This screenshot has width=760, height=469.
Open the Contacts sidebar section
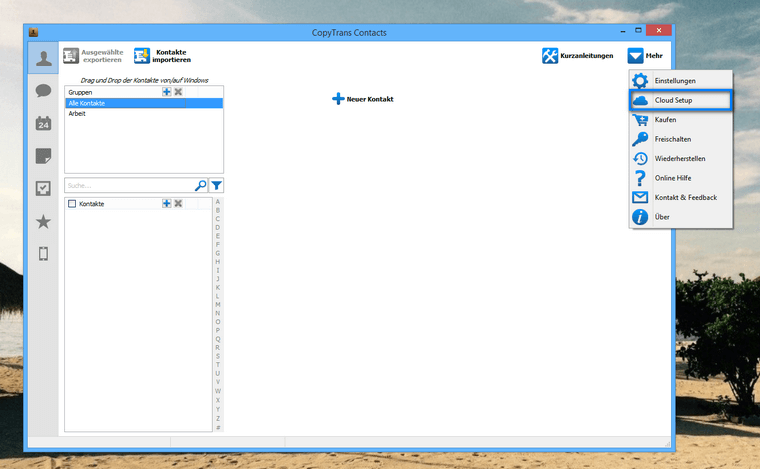(x=43, y=58)
